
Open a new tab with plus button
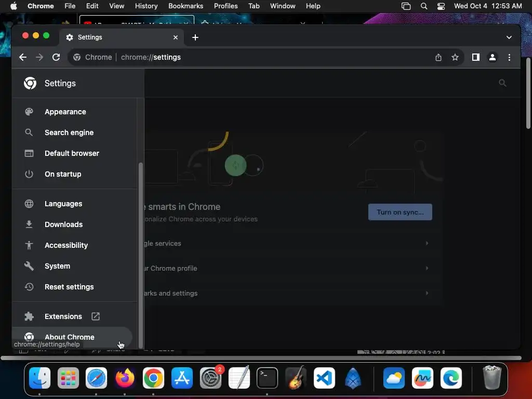tap(195, 37)
